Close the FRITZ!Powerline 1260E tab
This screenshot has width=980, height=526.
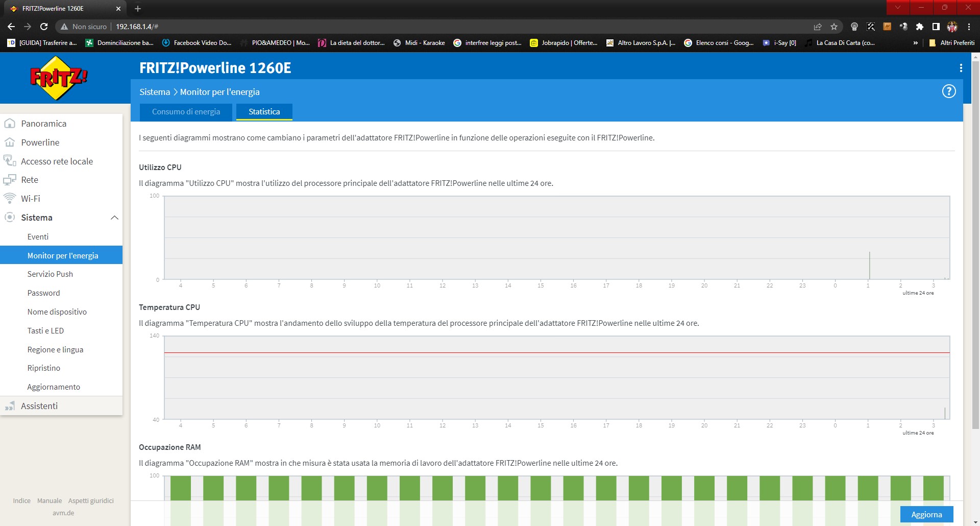(118, 9)
